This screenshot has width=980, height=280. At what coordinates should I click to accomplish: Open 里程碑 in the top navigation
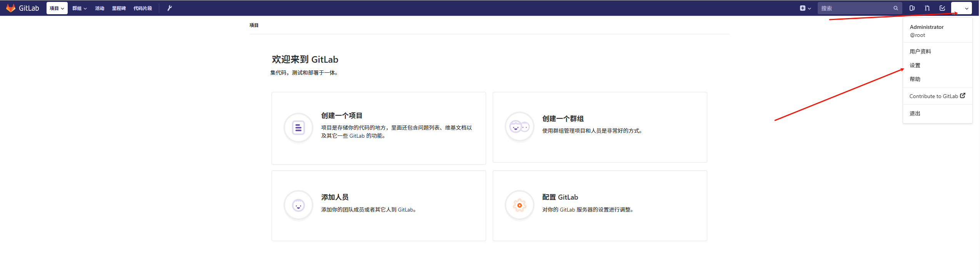[119, 8]
